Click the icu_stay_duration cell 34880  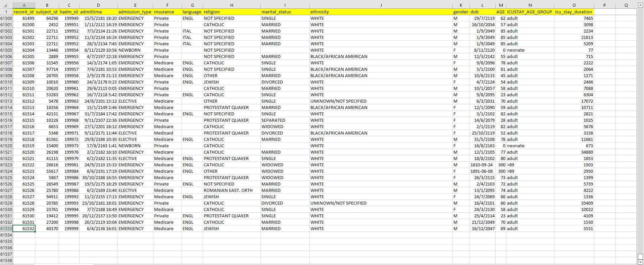[574, 152]
